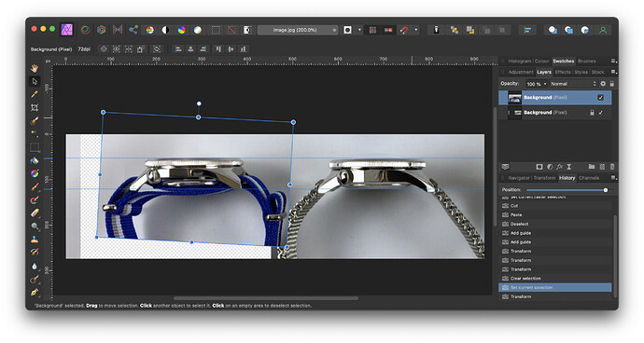
Task: Switch to the Colour tab
Action: (x=541, y=62)
